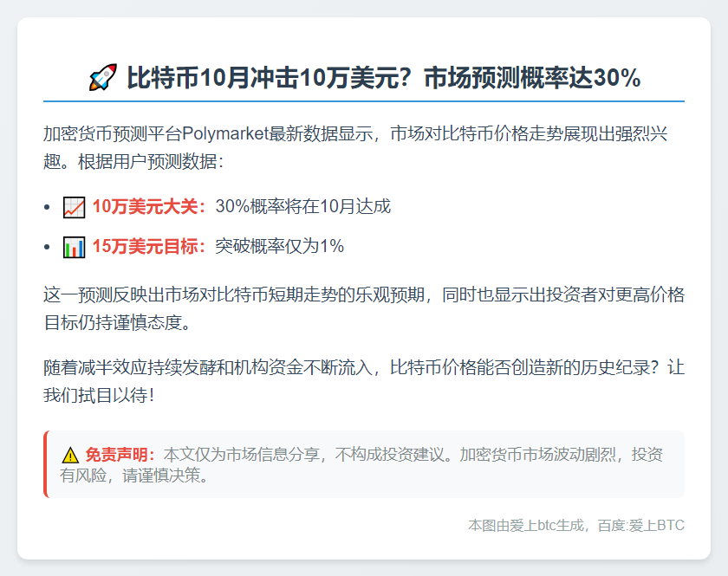728x576 pixels.
Task: Select the headline about 比特币10月冲击10万美元
Action: pos(383,79)
